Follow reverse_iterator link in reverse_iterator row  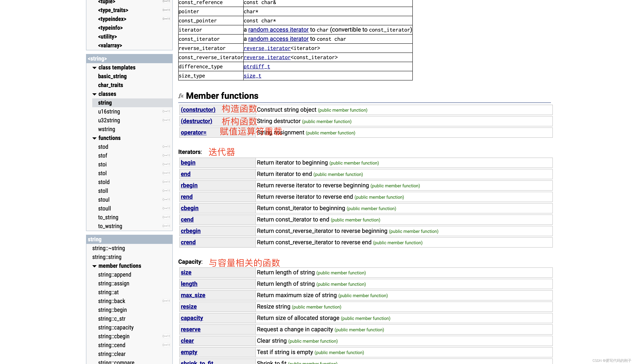point(267,48)
